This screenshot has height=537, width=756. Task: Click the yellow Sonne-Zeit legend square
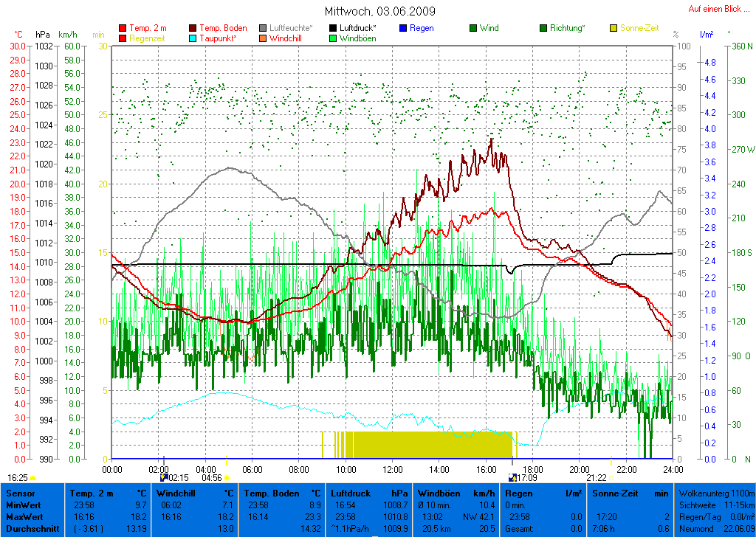[x=613, y=28]
